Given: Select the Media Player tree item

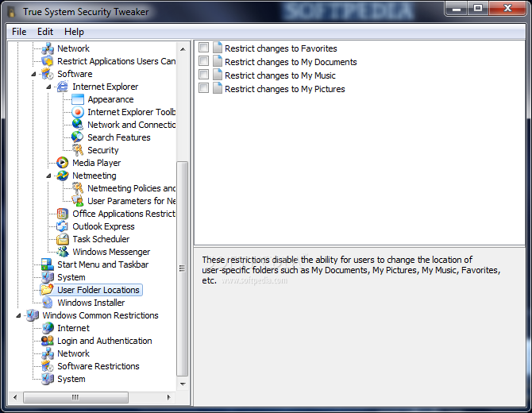Looking at the screenshot, I should click(96, 163).
